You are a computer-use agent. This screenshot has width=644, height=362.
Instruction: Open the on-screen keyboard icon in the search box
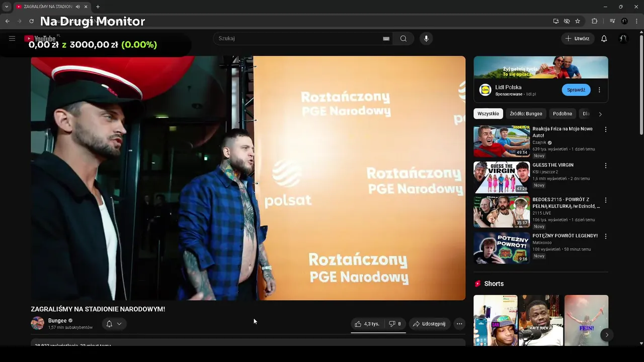click(x=386, y=39)
